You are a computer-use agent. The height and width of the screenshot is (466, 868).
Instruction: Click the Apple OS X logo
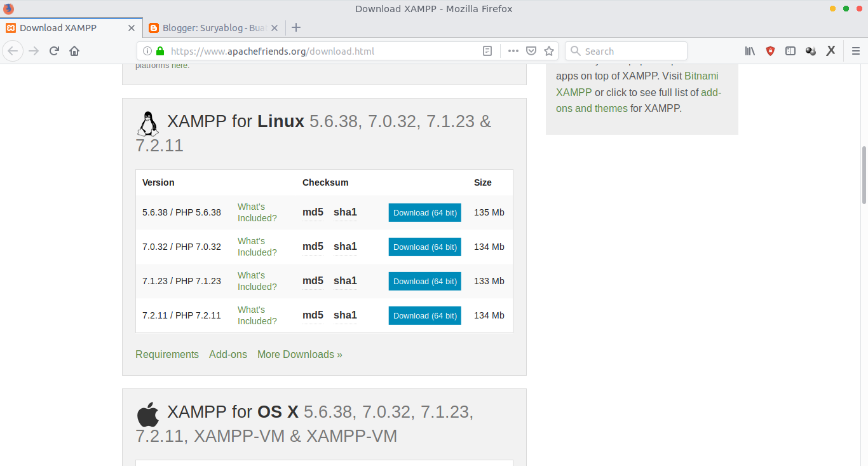(x=147, y=415)
